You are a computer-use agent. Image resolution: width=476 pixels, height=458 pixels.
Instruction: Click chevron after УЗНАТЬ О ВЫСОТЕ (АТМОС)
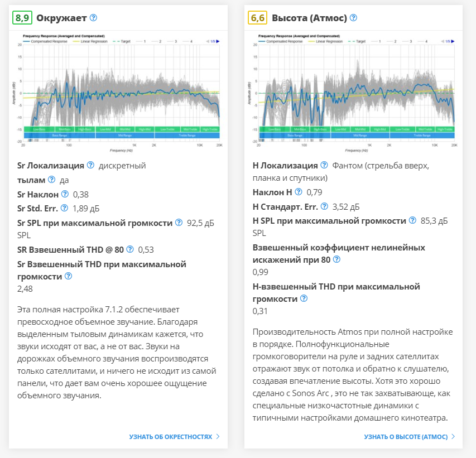click(453, 436)
